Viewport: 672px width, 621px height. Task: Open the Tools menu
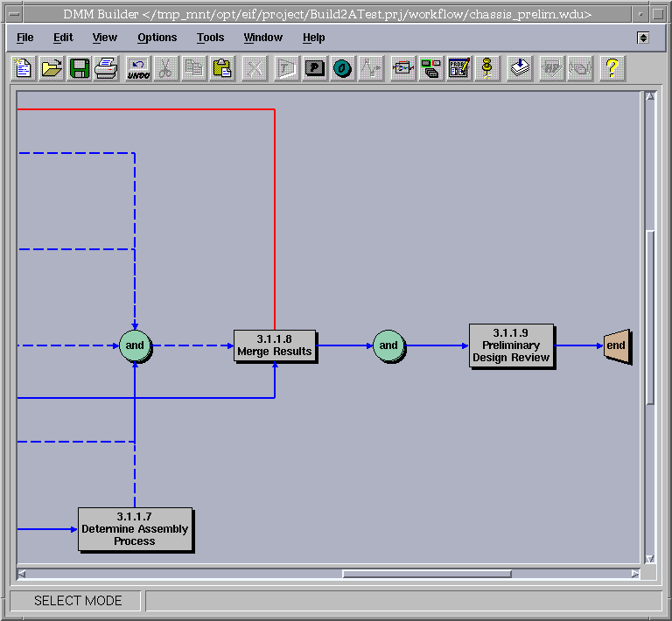pos(210,38)
